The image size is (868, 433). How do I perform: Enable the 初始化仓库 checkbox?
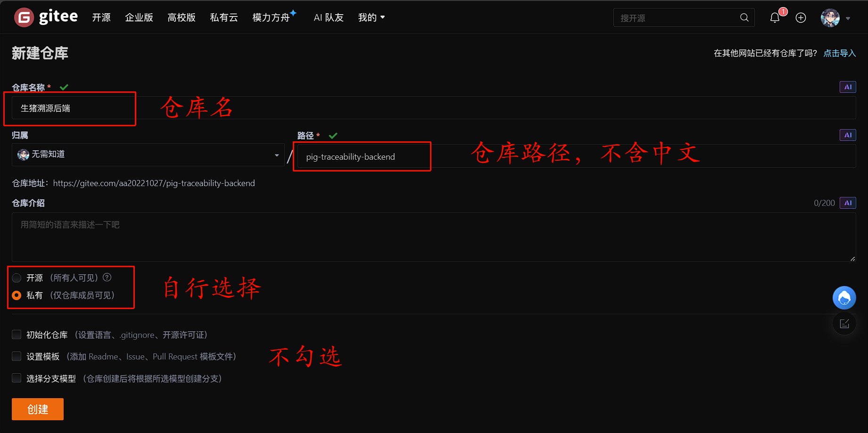(x=17, y=335)
